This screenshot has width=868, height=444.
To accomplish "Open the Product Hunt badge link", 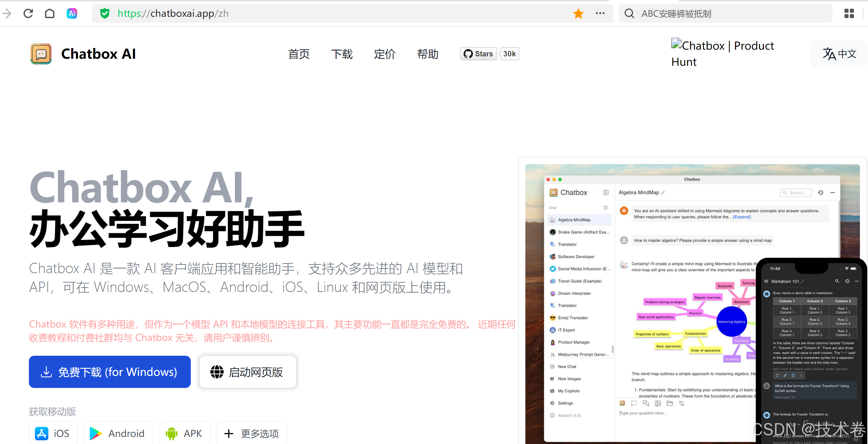I will click(x=723, y=53).
